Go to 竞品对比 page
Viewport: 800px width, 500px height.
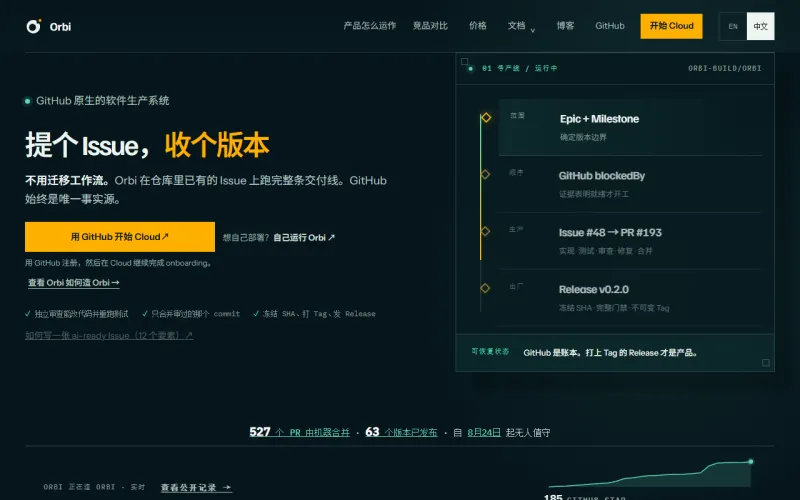(x=430, y=26)
